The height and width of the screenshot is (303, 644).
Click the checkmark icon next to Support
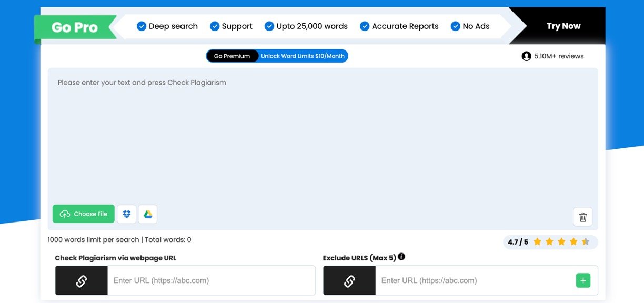[215, 26]
